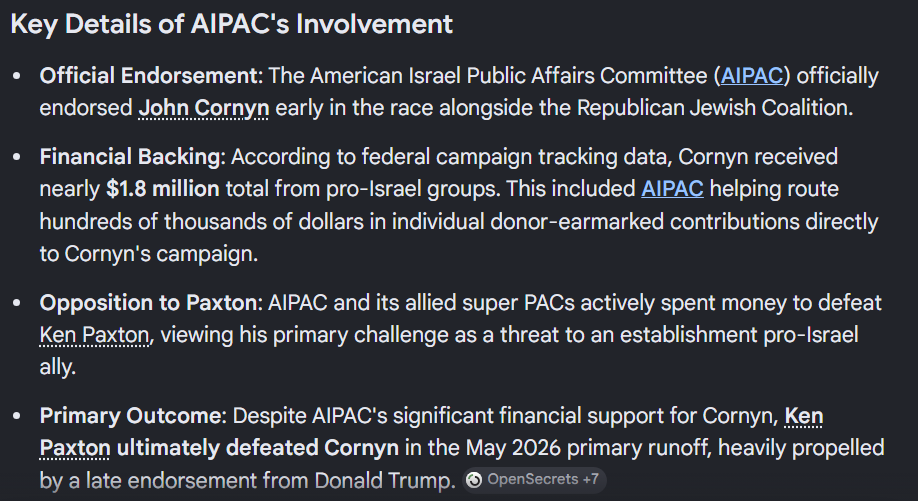Click underlined Ken Paxton in Opposition bullet
This screenshot has height=501, width=918.
[94, 335]
